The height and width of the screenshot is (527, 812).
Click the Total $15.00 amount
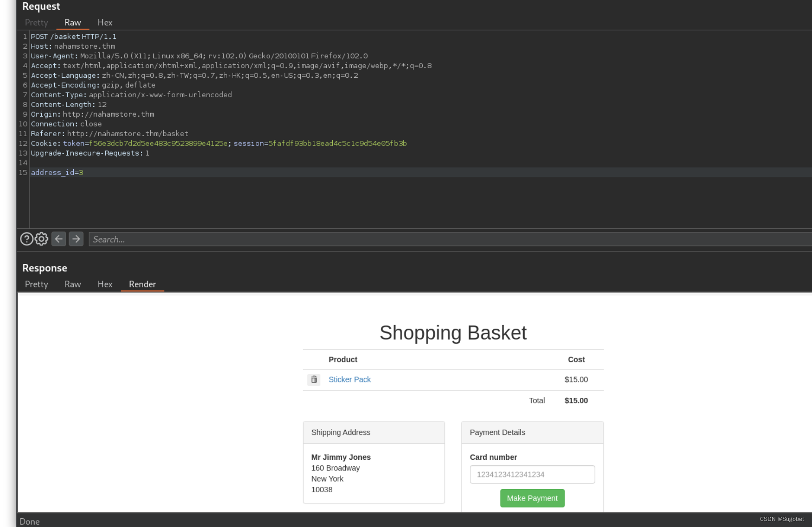pos(576,401)
